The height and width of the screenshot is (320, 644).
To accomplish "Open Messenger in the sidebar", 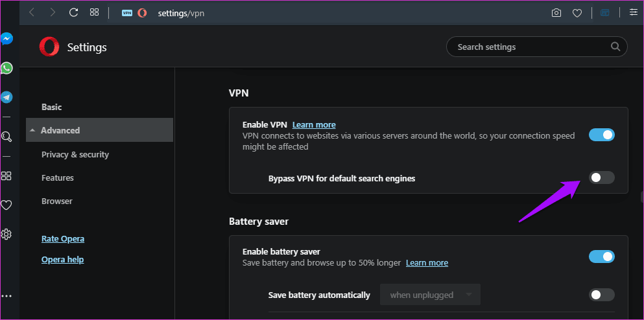I will 6,39.
